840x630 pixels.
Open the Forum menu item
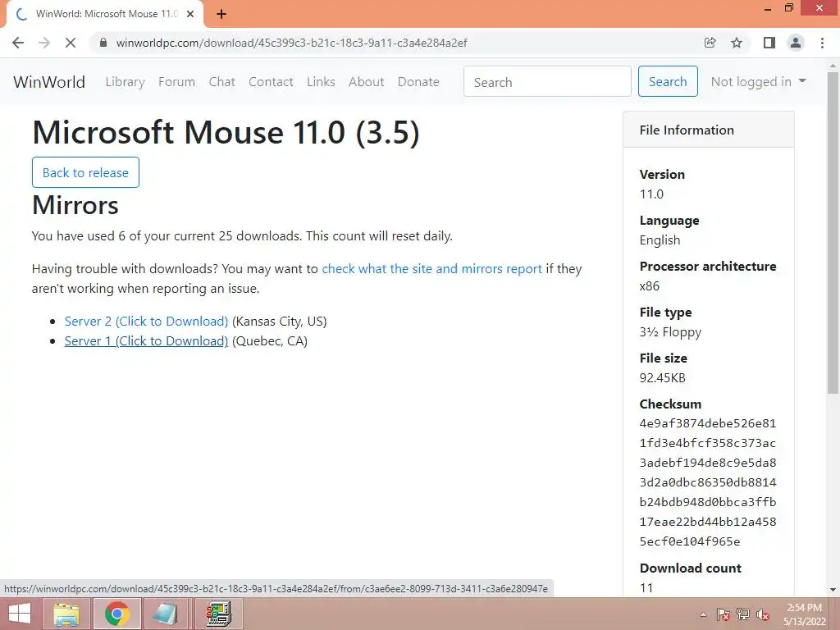(x=177, y=82)
